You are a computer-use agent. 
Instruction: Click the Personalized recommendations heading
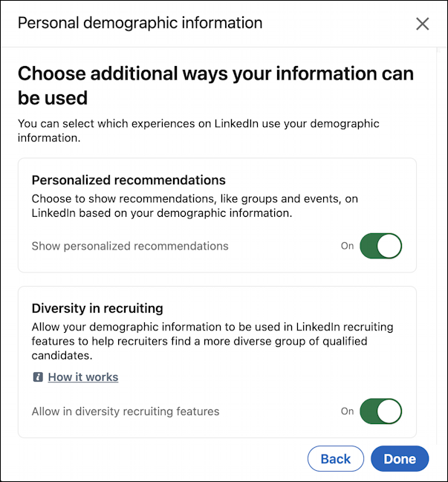[x=129, y=180]
